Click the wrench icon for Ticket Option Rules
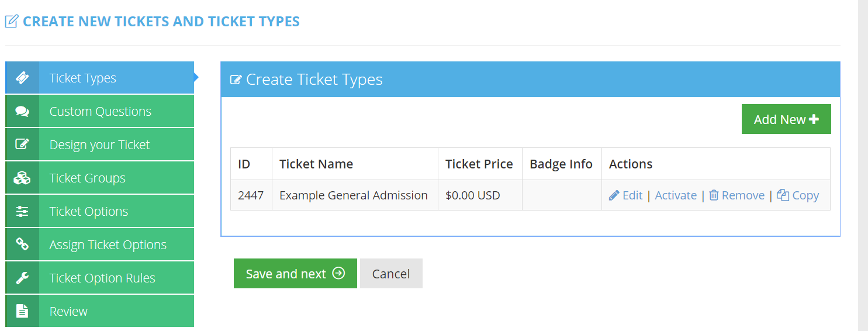This screenshot has height=331, width=868. click(22, 278)
